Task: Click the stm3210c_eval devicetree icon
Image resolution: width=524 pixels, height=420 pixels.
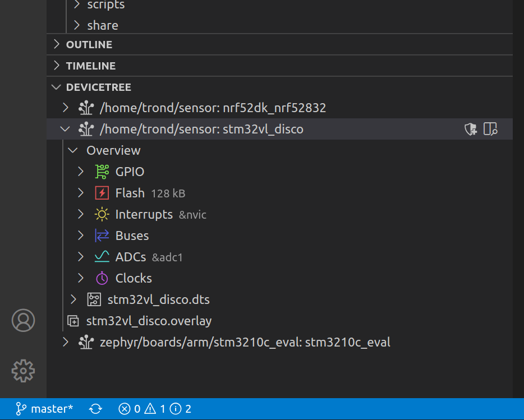Action: (86, 342)
